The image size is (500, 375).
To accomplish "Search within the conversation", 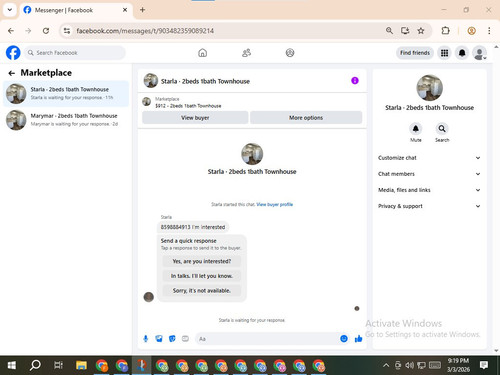I will (442, 129).
